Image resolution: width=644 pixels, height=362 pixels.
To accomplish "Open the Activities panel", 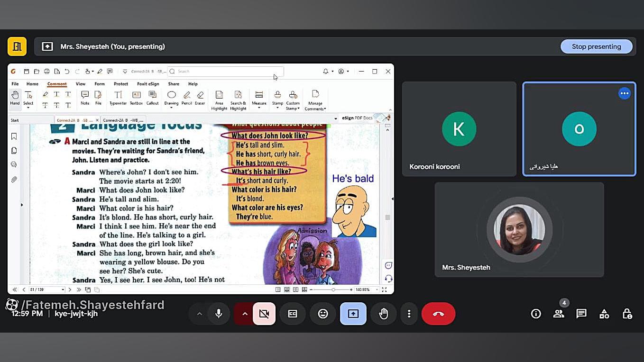I will (x=604, y=314).
